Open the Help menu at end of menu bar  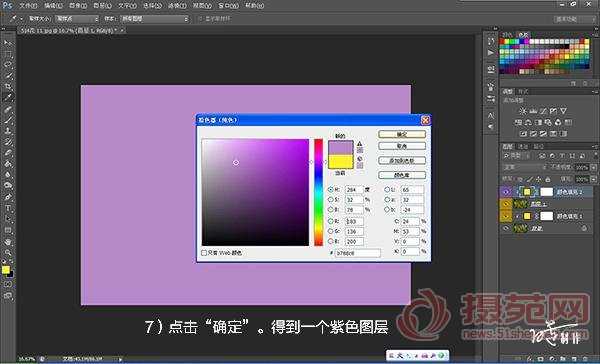coord(254,6)
